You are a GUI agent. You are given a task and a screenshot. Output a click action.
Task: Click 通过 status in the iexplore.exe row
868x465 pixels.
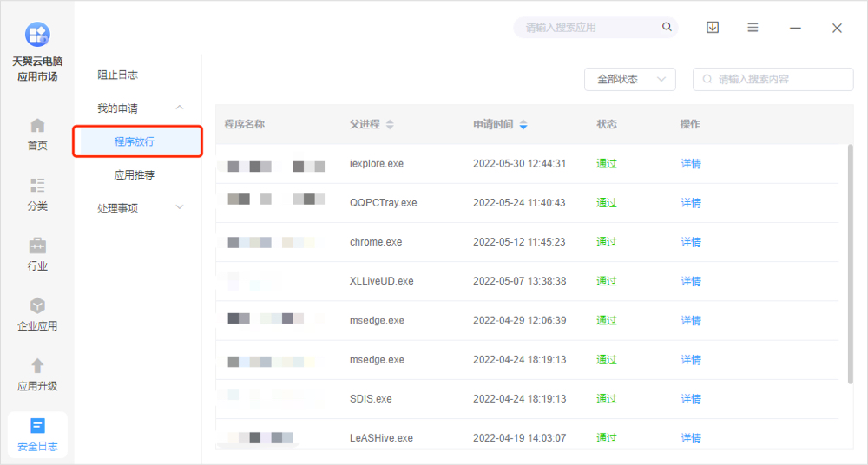pyautogui.click(x=606, y=163)
